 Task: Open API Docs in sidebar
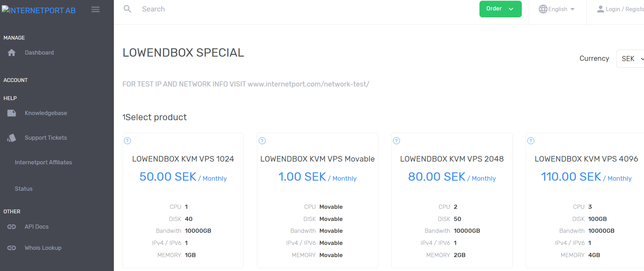click(36, 227)
